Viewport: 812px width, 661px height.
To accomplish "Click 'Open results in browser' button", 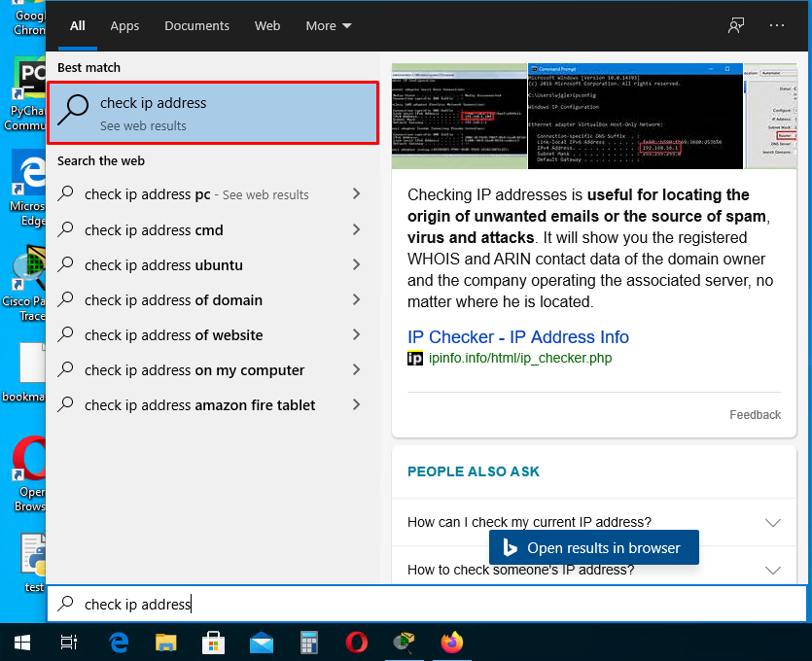I will pos(594,547).
